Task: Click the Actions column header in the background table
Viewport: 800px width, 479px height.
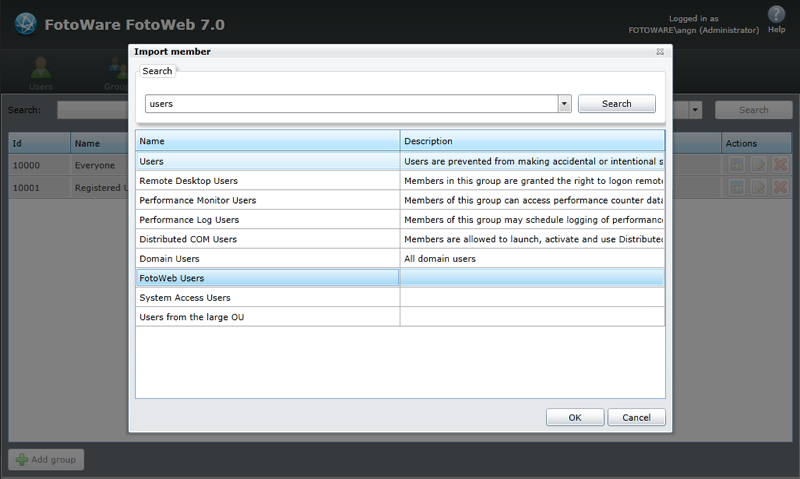Action: click(757, 143)
